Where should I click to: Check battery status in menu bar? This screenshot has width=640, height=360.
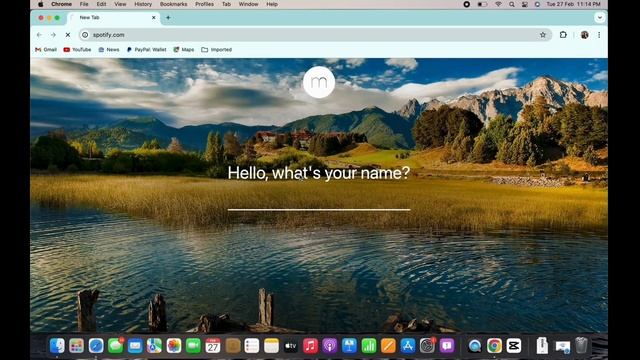482,4
